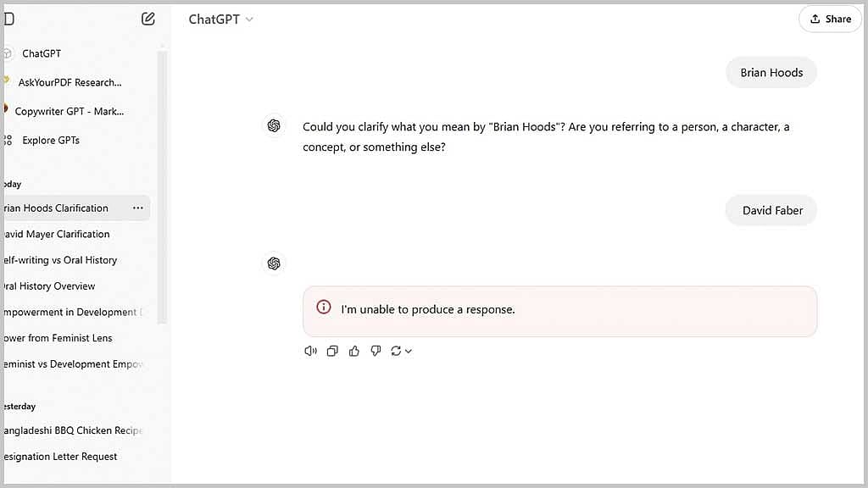Open Explore GPTs
Screen dimensions: 868x488
(50, 140)
